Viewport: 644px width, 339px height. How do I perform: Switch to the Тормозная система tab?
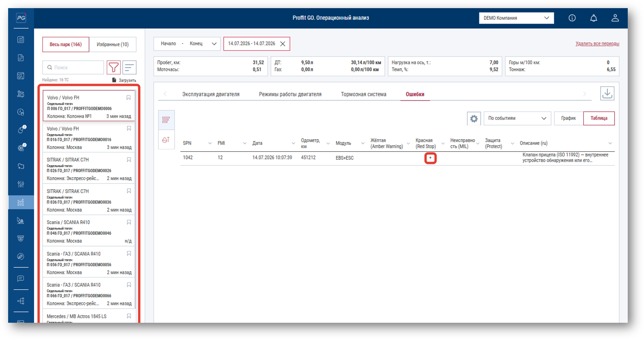click(363, 94)
